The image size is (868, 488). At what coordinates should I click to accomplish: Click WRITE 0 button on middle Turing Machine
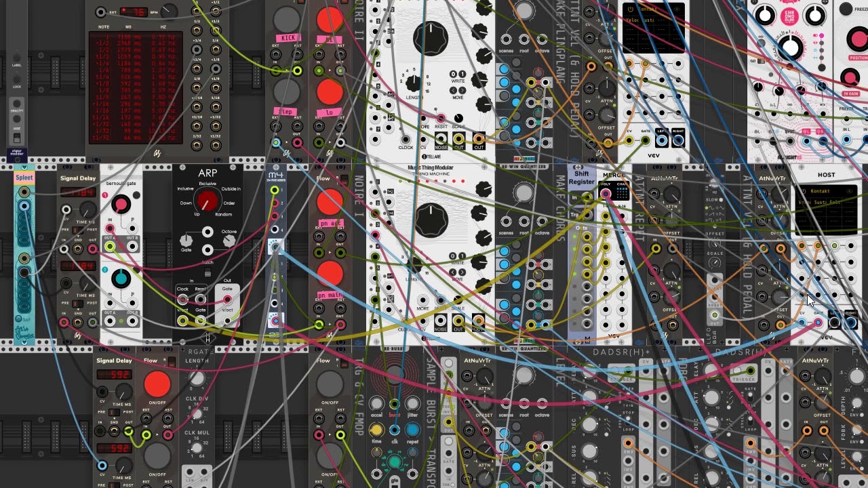(454, 256)
